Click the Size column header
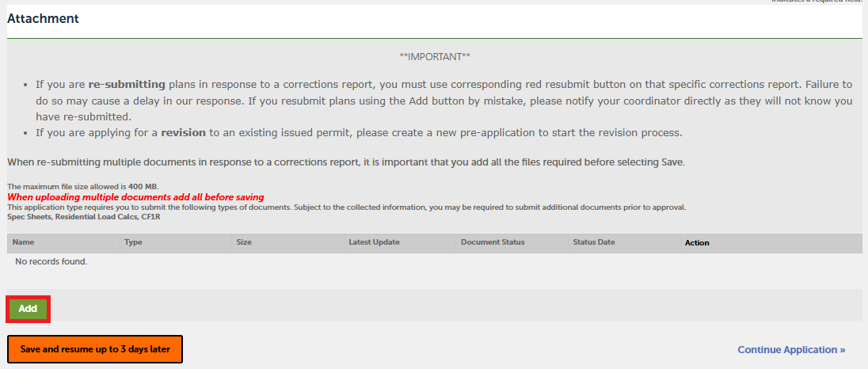Screen dimensions: 868x369 (244, 242)
